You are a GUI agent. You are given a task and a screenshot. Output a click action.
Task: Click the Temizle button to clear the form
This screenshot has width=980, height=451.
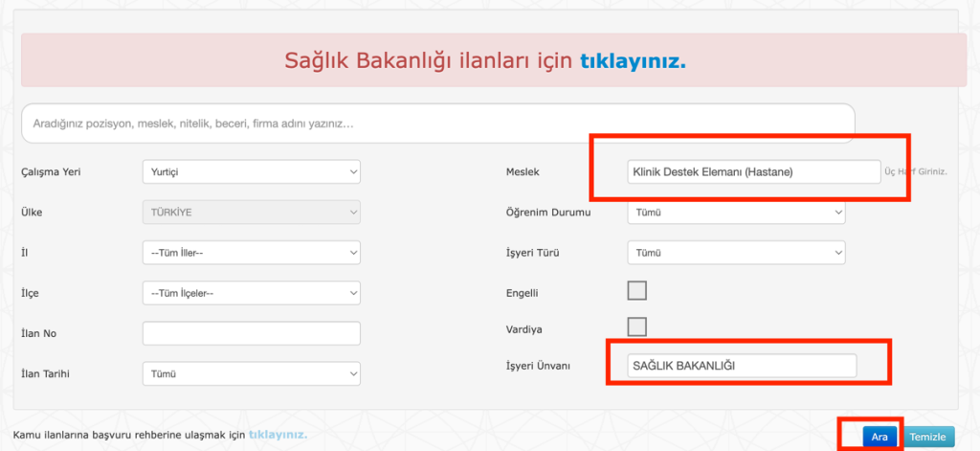click(927, 437)
